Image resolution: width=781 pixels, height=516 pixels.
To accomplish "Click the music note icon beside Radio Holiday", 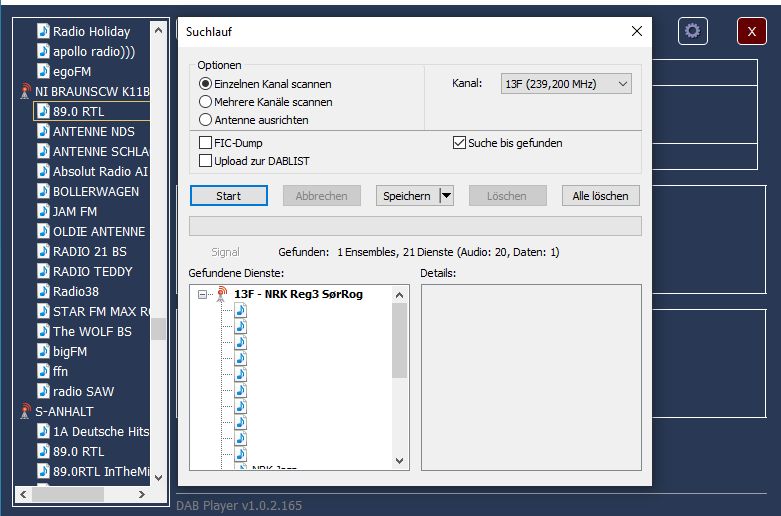I will (43, 31).
